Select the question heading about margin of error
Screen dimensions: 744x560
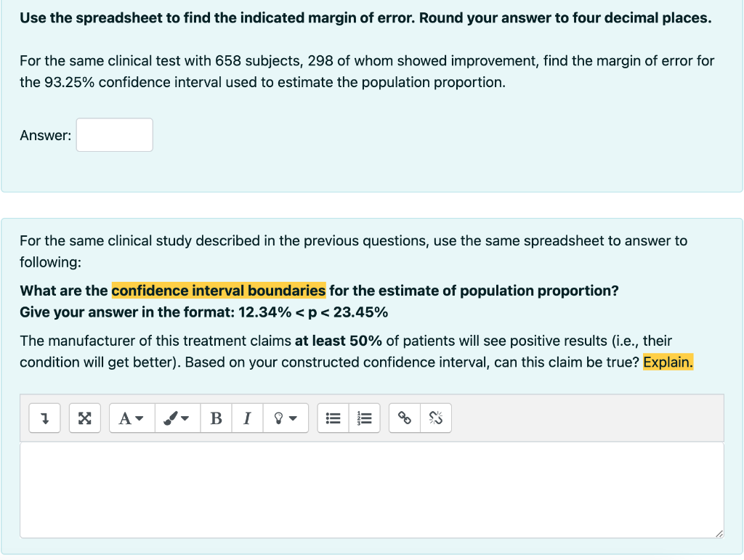click(363, 17)
